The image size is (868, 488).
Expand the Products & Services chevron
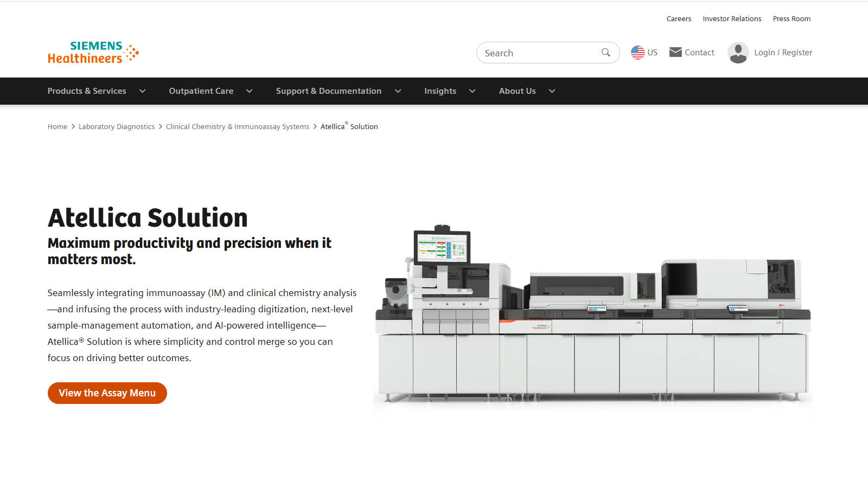coord(143,91)
